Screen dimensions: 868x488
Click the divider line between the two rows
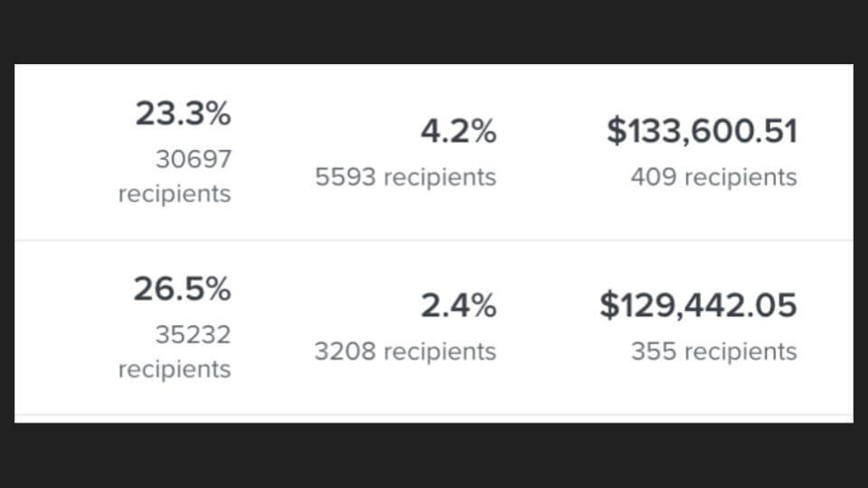pos(434,240)
